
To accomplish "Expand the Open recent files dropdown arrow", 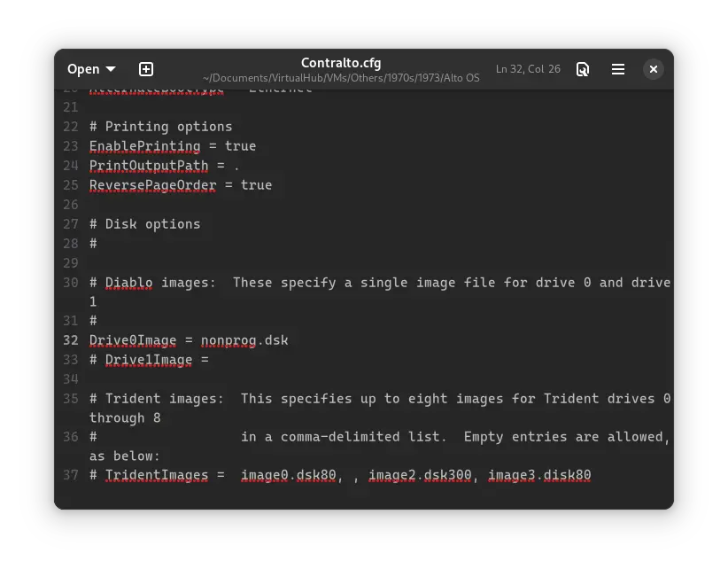I will pyautogui.click(x=111, y=69).
